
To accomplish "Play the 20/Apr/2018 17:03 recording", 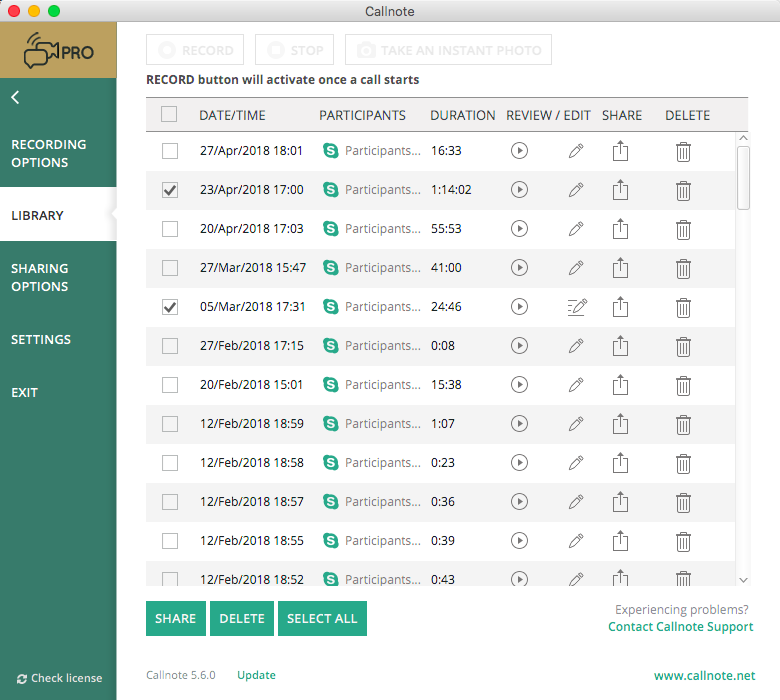I will (x=519, y=228).
